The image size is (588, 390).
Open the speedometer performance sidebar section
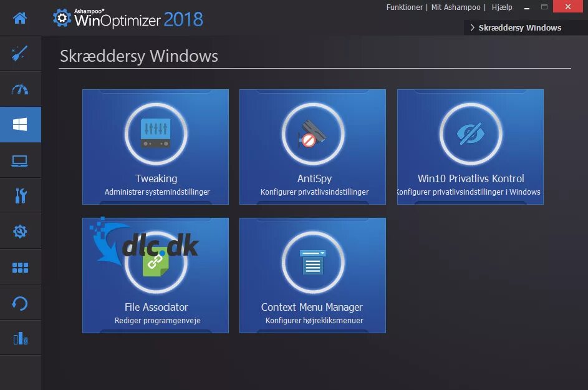tap(20, 89)
